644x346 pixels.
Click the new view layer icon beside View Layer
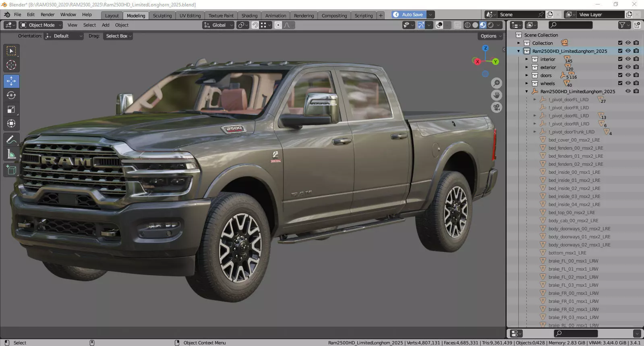629,15
